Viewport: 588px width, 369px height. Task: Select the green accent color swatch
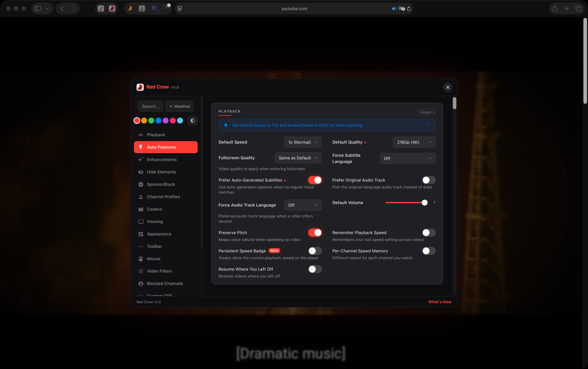[x=151, y=120]
